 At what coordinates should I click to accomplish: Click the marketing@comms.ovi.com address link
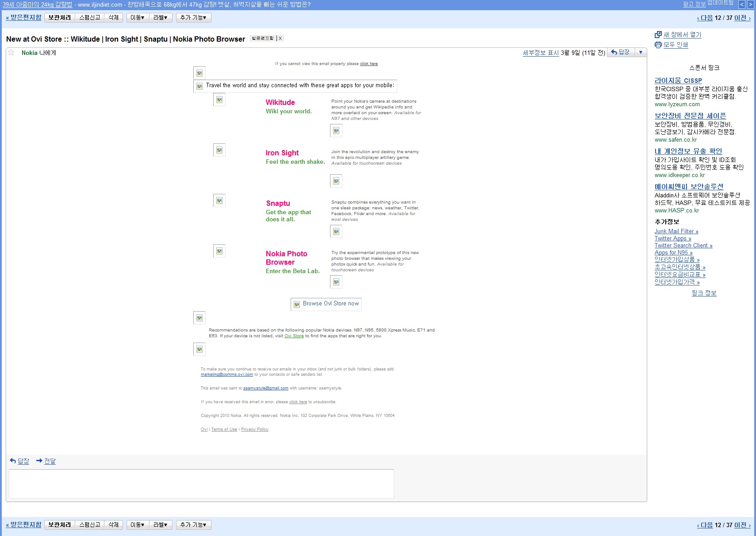227,374
